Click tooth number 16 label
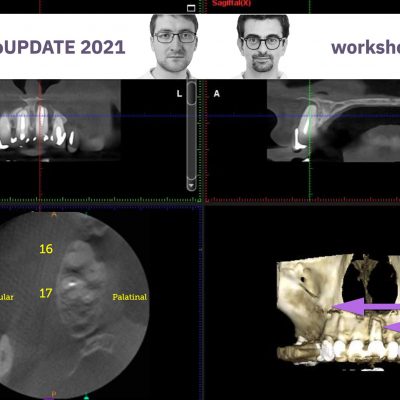This screenshot has height=400, width=400. pos(46,249)
